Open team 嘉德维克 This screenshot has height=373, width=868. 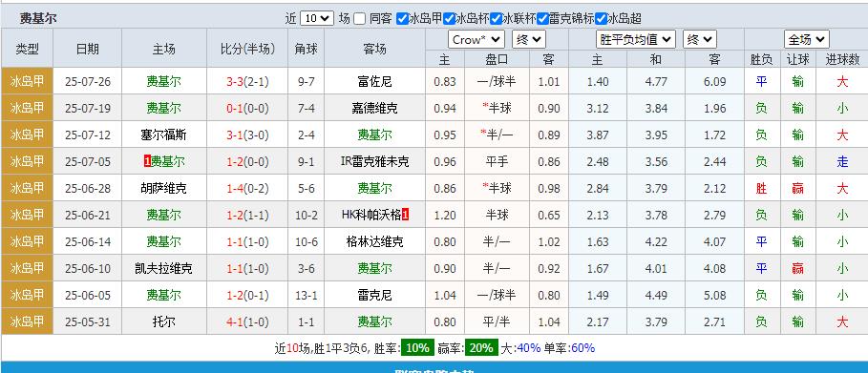click(374, 109)
